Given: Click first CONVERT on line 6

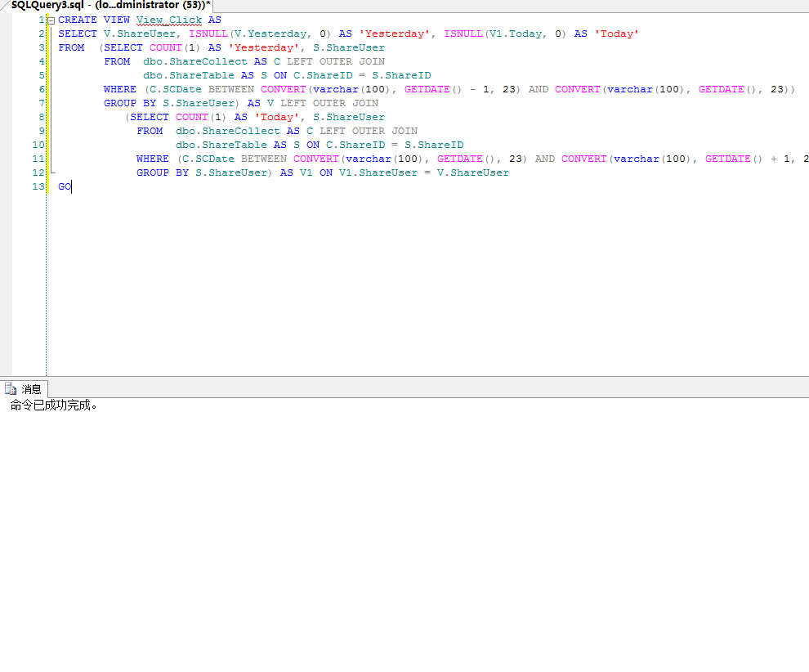Looking at the screenshot, I should [x=284, y=90].
